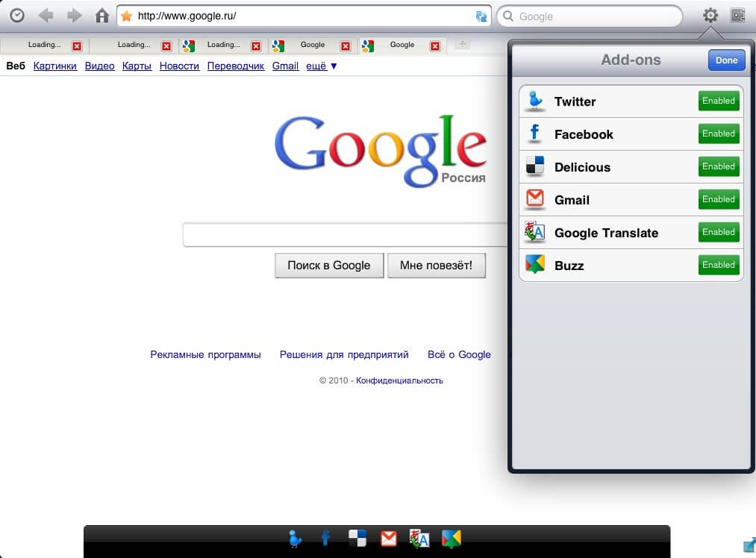The image size is (756, 558).
Task: Switch to the second Loading tab
Action: 134,44
